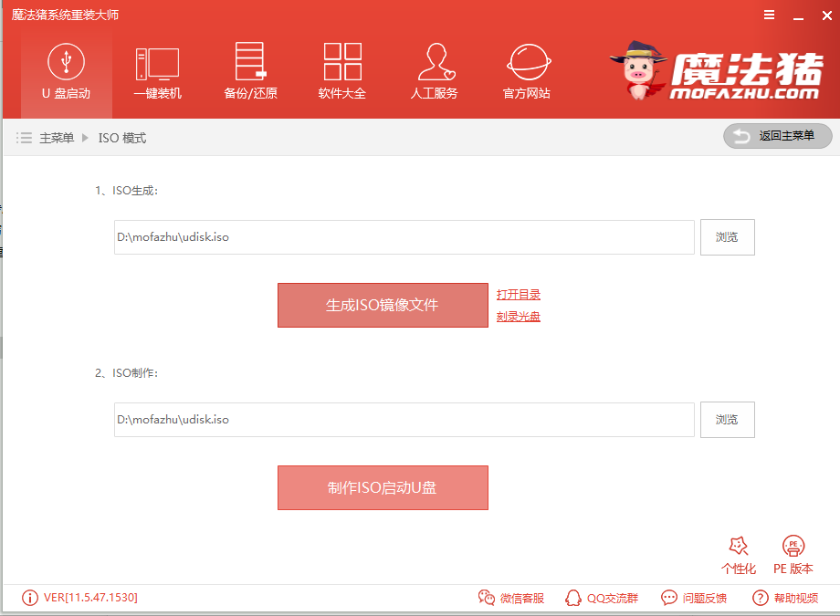Open the target folder via 打开目录 link
The width and height of the screenshot is (840, 616).
(x=518, y=294)
